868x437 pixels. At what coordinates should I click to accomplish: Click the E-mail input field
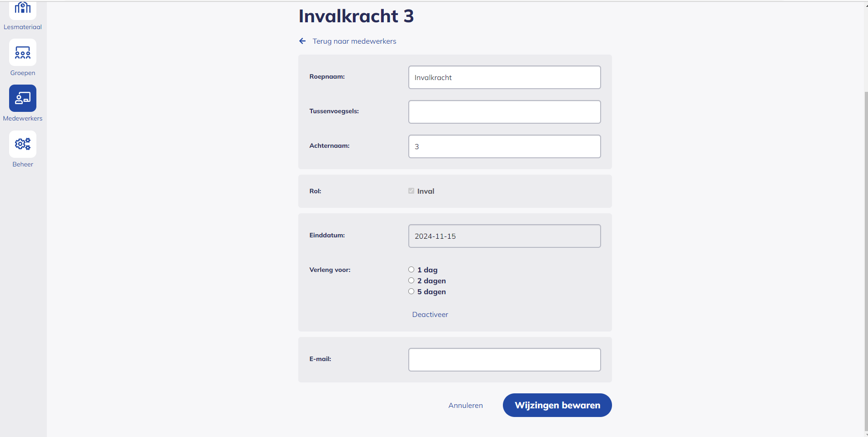[x=504, y=360]
